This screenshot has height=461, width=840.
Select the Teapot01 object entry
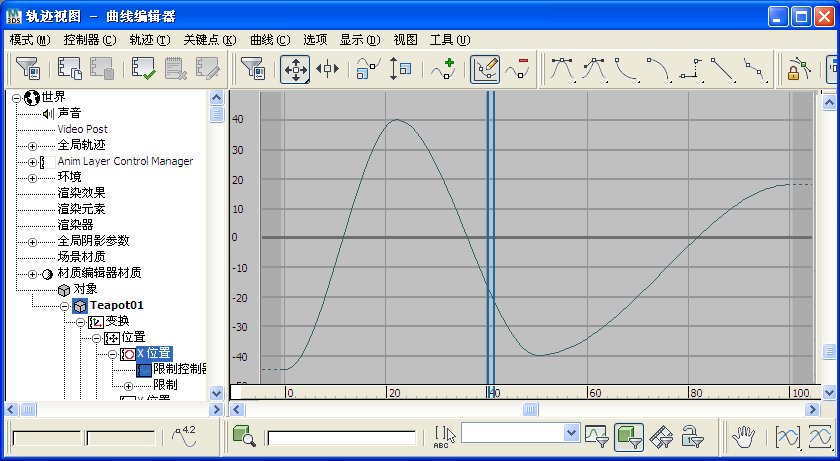pyautogui.click(x=117, y=305)
